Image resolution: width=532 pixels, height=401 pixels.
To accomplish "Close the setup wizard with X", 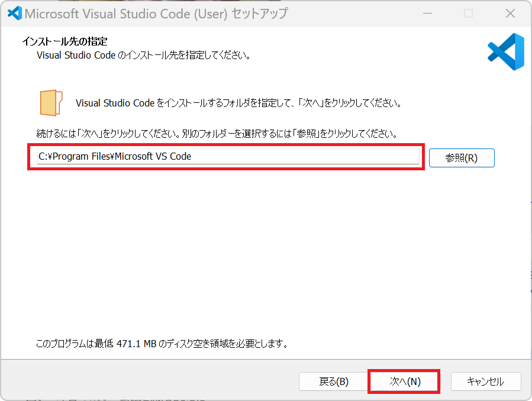I will 510,13.
